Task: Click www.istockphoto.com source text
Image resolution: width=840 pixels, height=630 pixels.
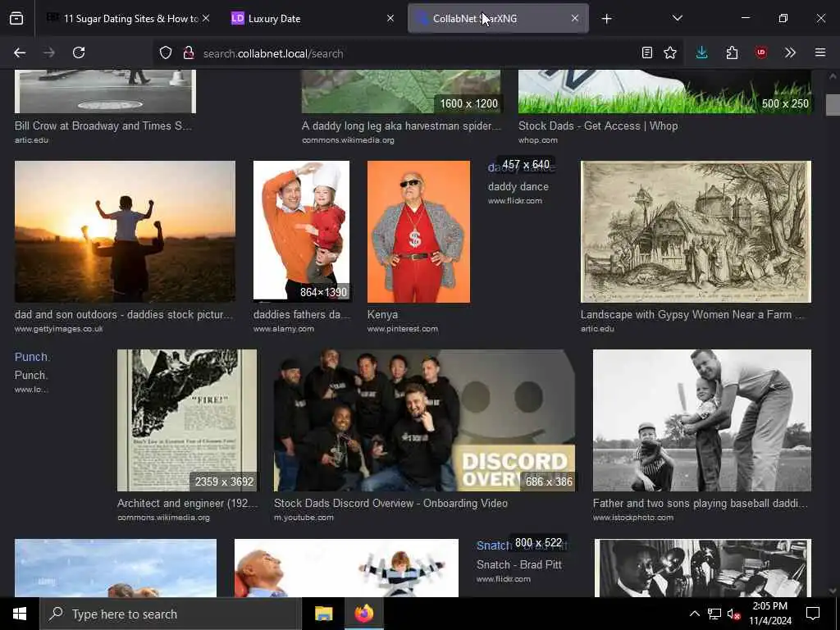Action: coord(632,518)
